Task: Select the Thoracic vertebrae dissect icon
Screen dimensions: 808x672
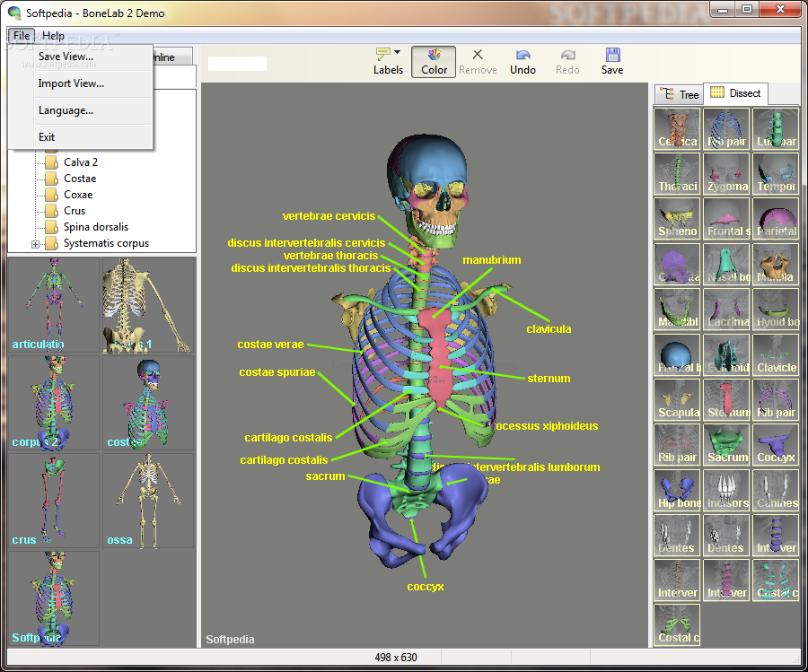Action: (x=677, y=173)
